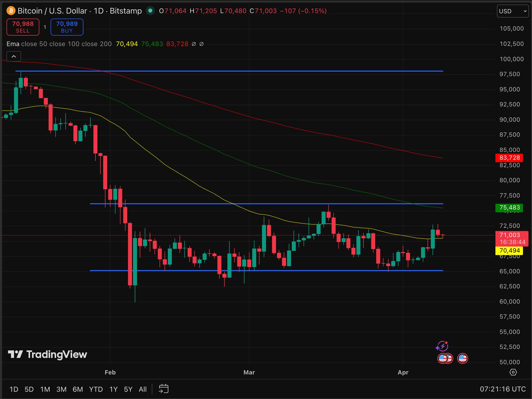The width and height of the screenshot is (532, 399).
Task: Select the YTD time range
Action: [96, 389]
